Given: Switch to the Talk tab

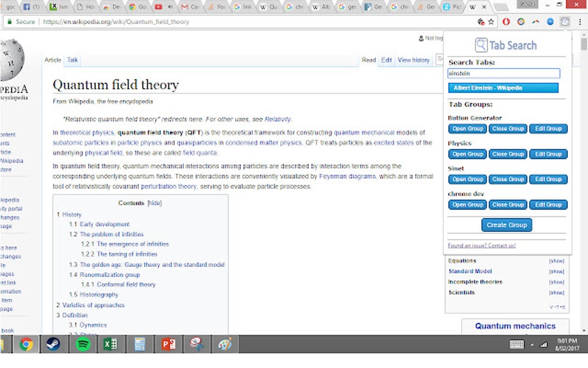Looking at the screenshot, I should (73, 59).
